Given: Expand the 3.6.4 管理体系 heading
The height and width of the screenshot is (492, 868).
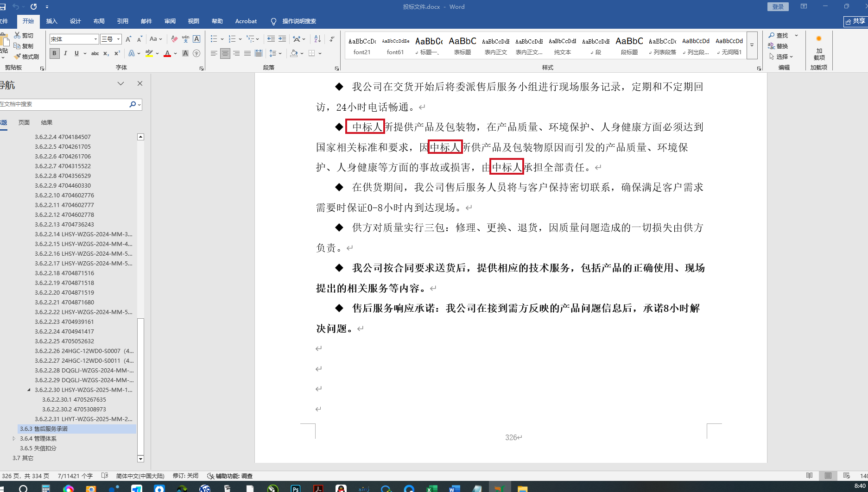Looking at the screenshot, I should click(x=14, y=439).
